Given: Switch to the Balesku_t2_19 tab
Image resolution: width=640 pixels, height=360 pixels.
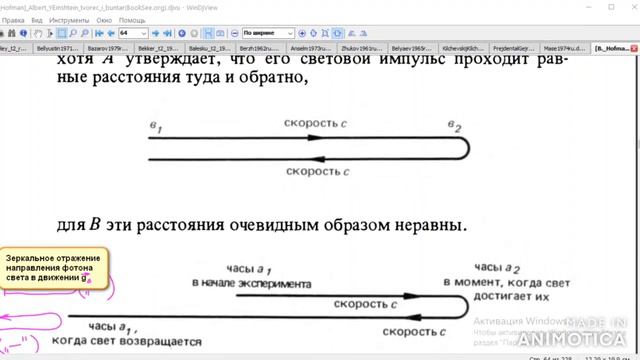Looking at the screenshot, I should (209, 48).
